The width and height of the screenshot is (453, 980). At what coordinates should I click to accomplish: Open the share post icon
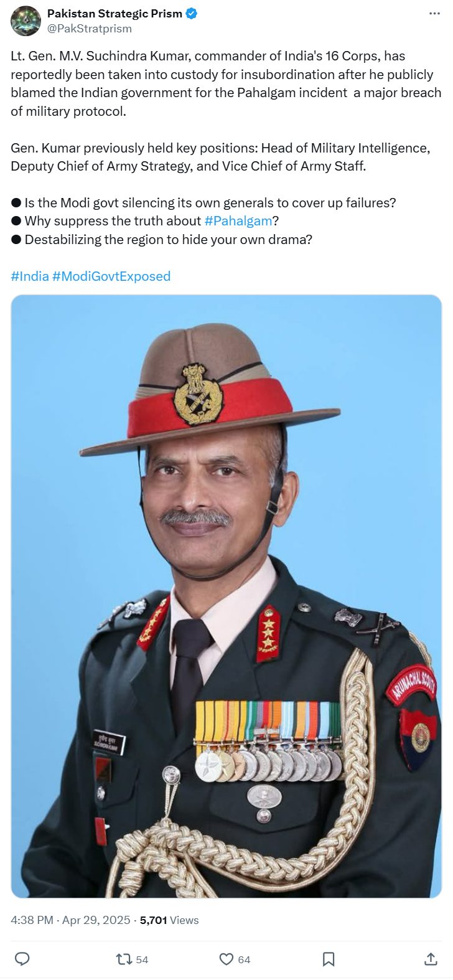(x=430, y=959)
